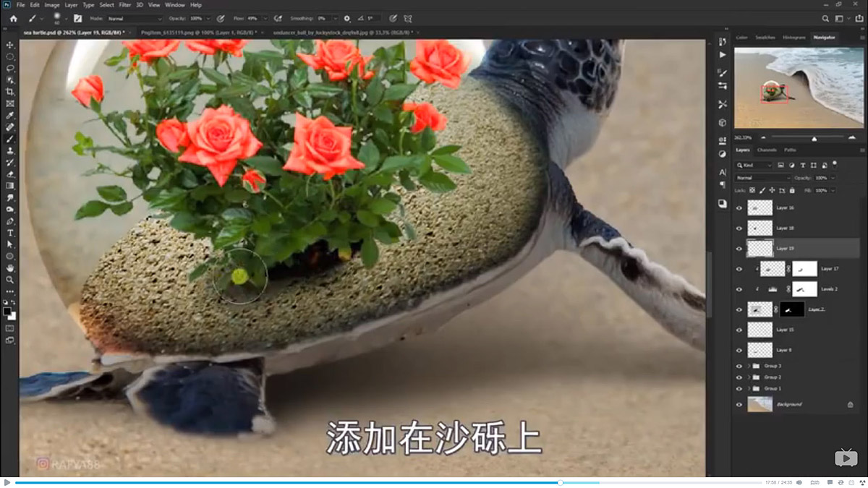Hide the Background layer
The image size is (868, 488).
point(739,404)
